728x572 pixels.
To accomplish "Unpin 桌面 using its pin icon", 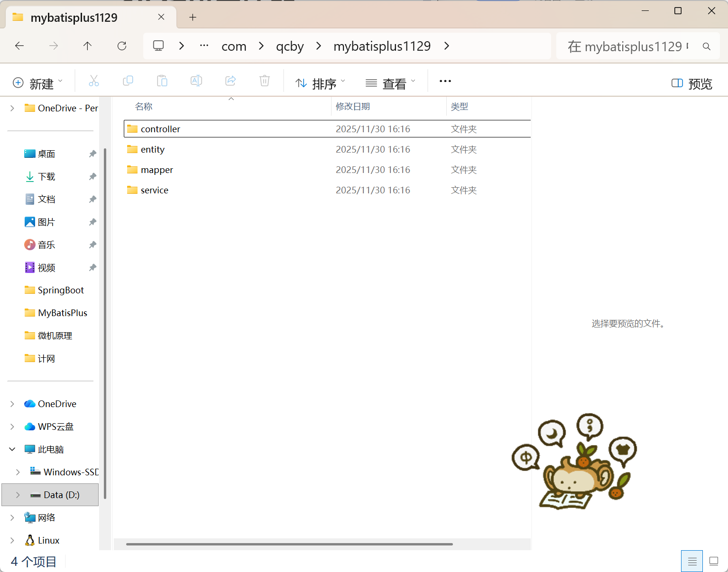I will 92,154.
